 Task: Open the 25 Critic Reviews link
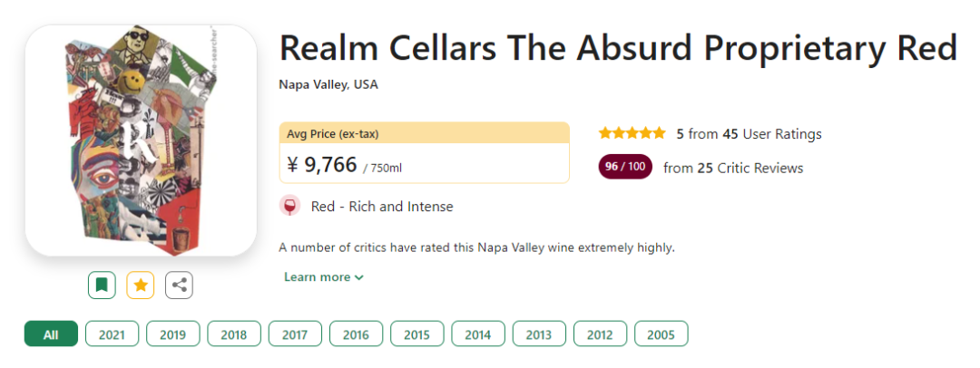pos(733,168)
